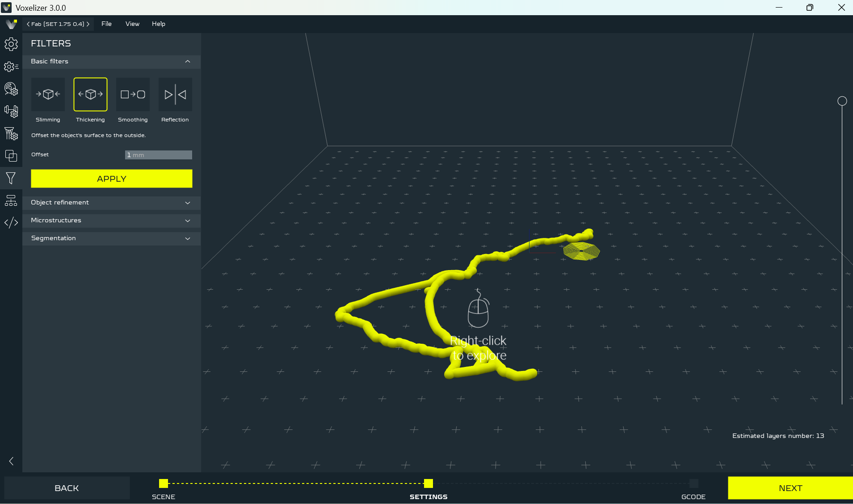Open the File menu
The width and height of the screenshot is (853, 504).
[106, 24]
